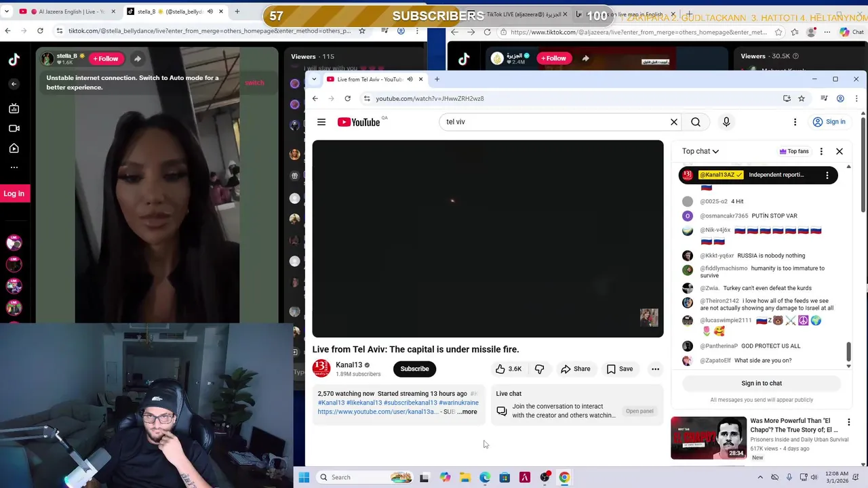The image size is (868, 488).
Task: Sign in to YouTube account
Action: tap(829, 122)
